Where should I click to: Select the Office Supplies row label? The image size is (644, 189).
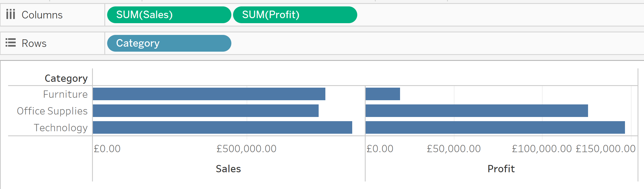tap(52, 111)
